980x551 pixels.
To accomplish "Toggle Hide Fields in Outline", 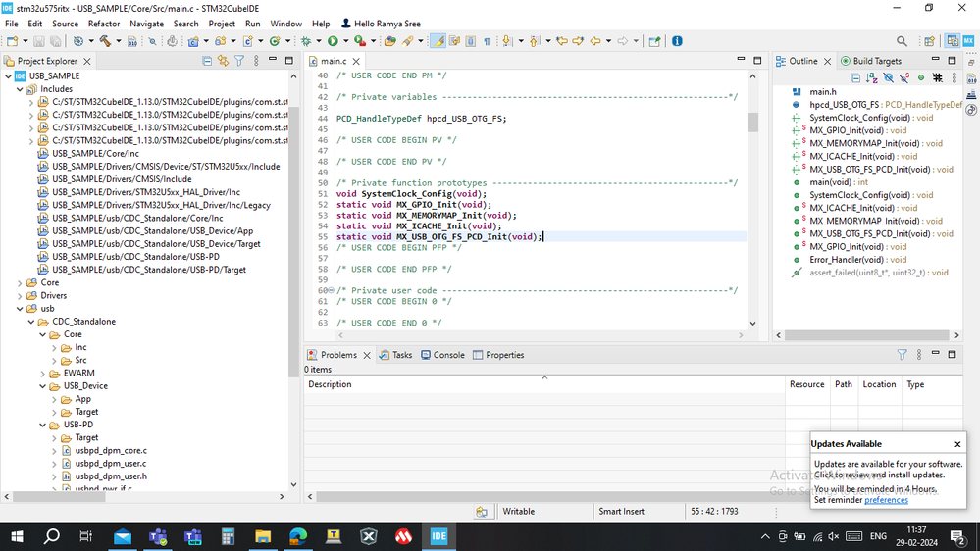I will click(x=888, y=77).
